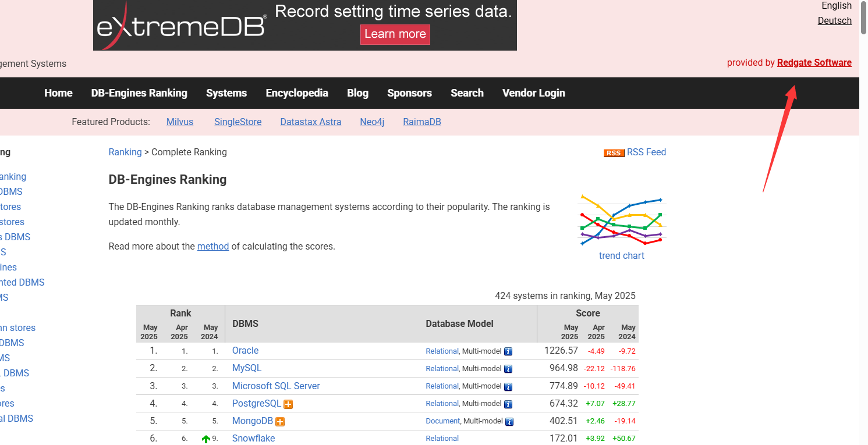Click the Learn more banner button

(395, 34)
